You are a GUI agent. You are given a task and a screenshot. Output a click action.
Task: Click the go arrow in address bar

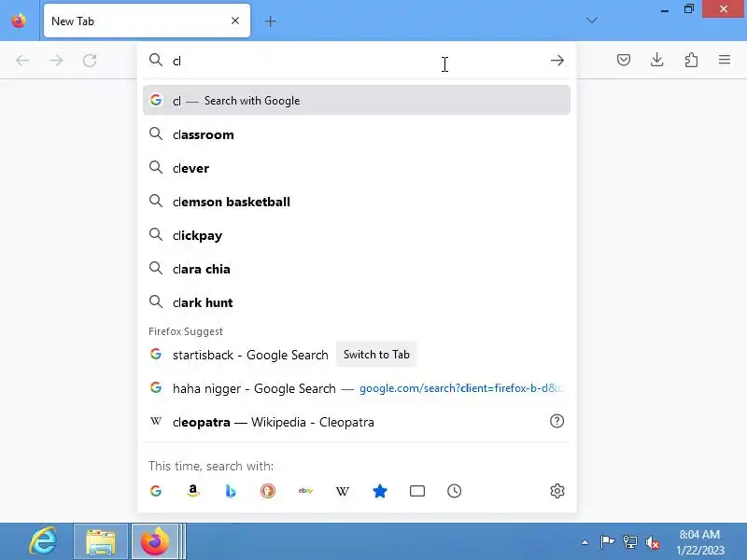(557, 61)
